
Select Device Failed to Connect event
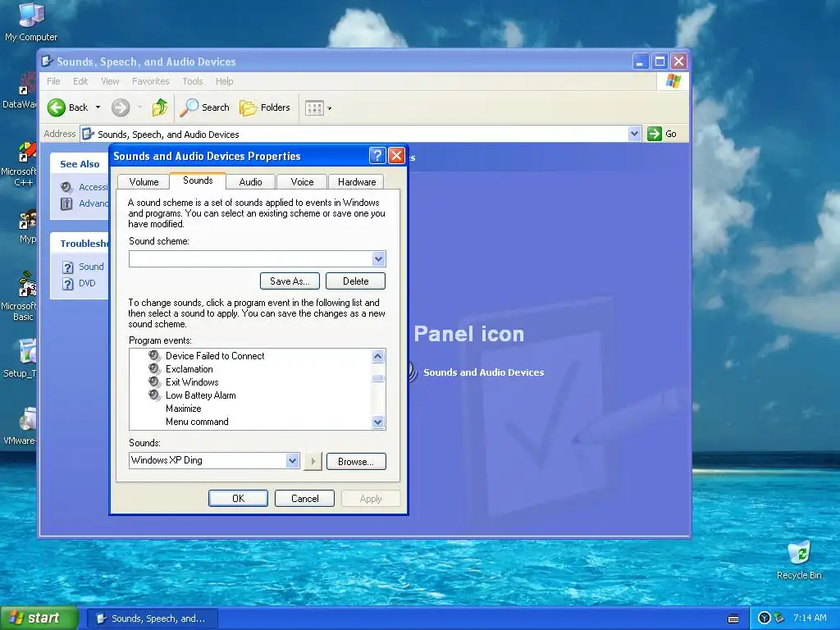coord(215,356)
